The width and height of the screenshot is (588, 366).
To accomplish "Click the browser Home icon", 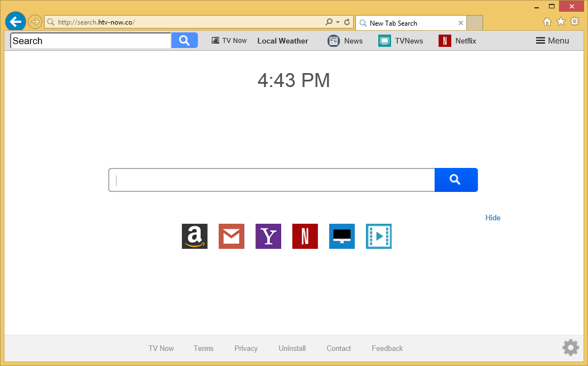I will [547, 22].
